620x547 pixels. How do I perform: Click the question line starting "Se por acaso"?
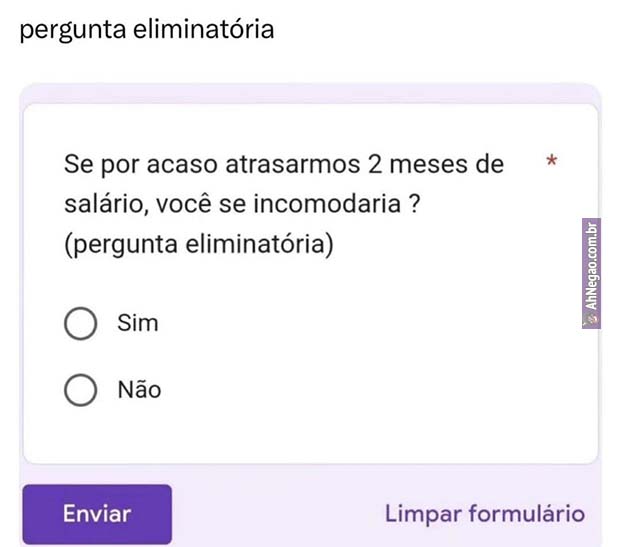point(284,164)
